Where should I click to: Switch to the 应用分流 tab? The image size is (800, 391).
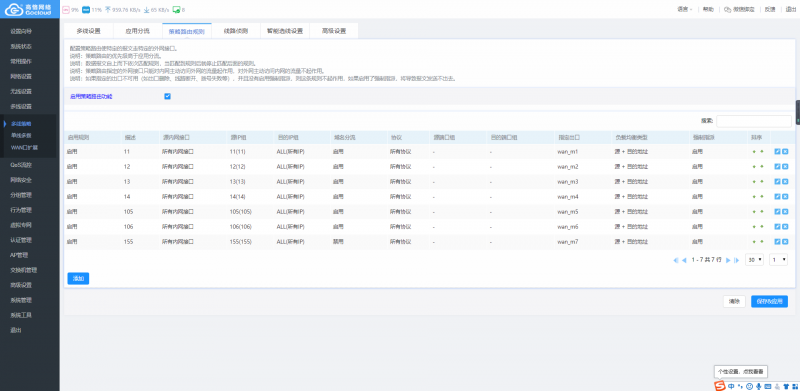tap(138, 31)
